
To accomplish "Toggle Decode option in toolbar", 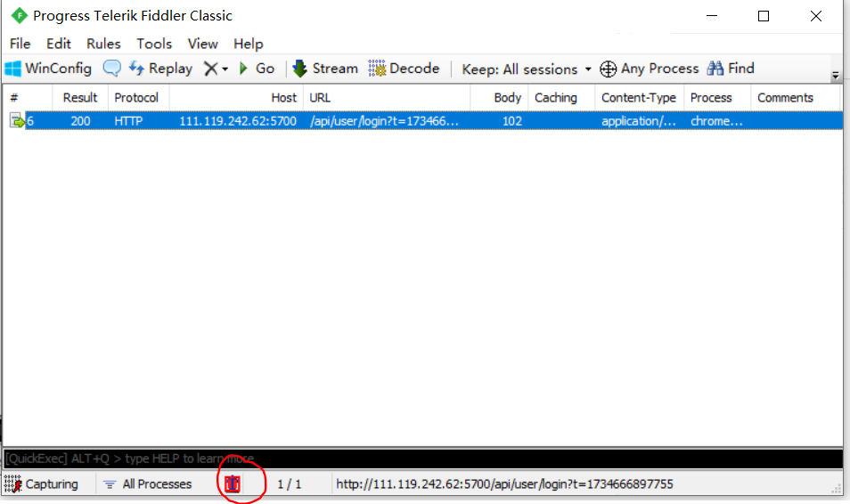I will coord(405,69).
